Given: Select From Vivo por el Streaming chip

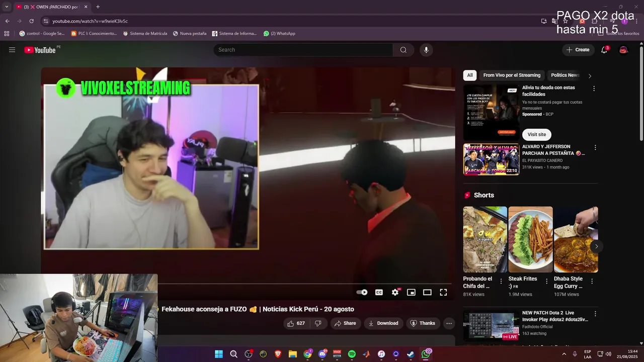Looking at the screenshot, I should (512, 75).
